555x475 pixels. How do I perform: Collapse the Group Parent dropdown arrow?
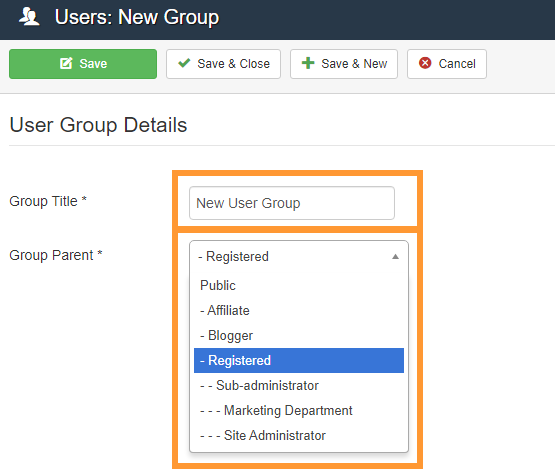pyautogui.click(x=395, y=257)
